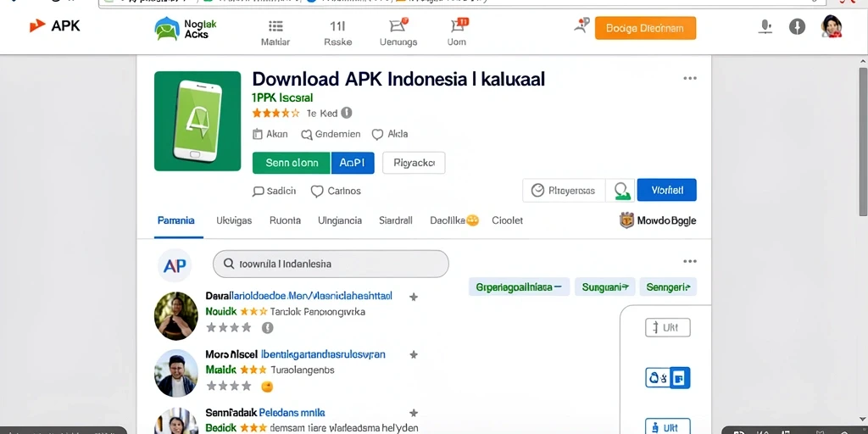Open first reviewer's profile photo

(x=176, y=316)
